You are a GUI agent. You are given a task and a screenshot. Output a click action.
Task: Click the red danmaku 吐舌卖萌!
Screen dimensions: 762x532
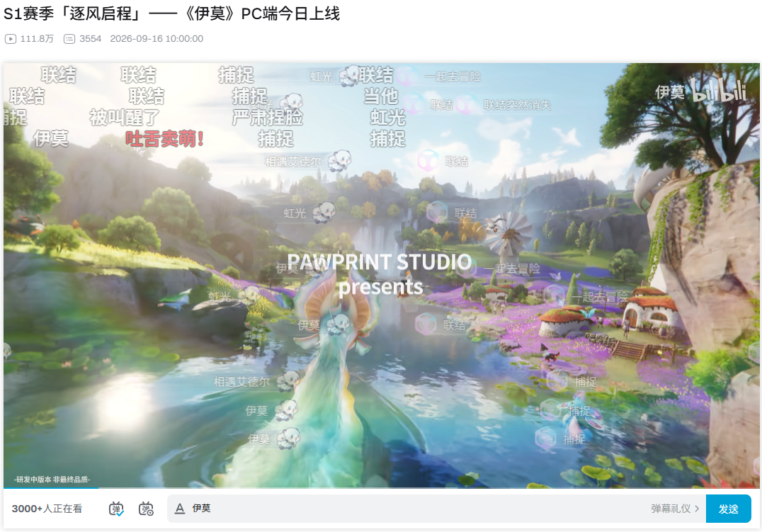[164, 139]
